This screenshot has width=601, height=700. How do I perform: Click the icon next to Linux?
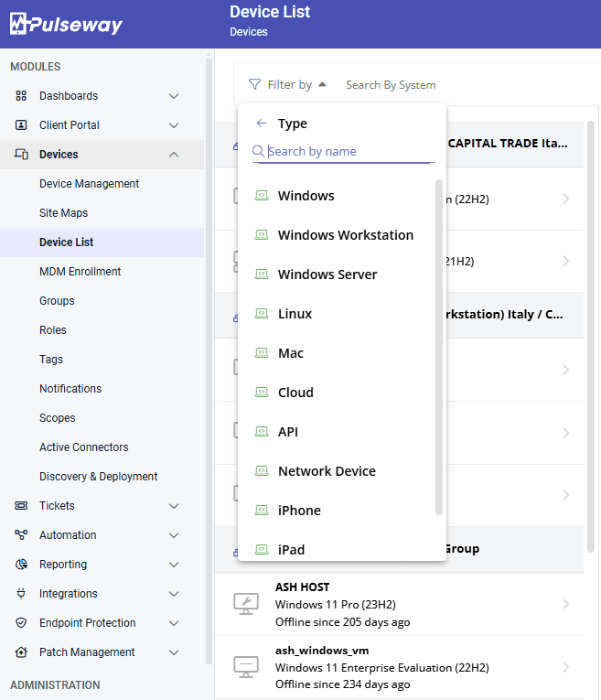click(x=262, y=313)
